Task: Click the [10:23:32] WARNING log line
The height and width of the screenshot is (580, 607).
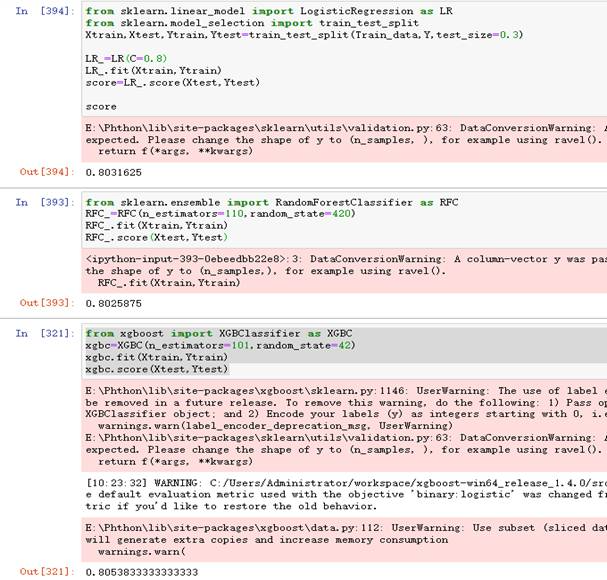Action: pyautogui.click(x=346, y=483)
